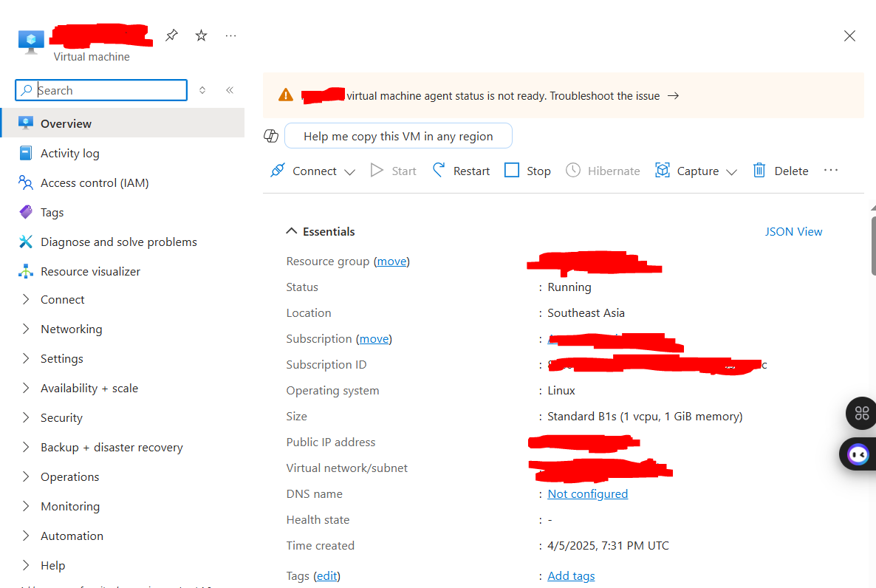Image resolution: width=876 pixels, height=588 pixels.
Task: Pin the virtual machine to dashboard
Action: click(x=171, y=35)
